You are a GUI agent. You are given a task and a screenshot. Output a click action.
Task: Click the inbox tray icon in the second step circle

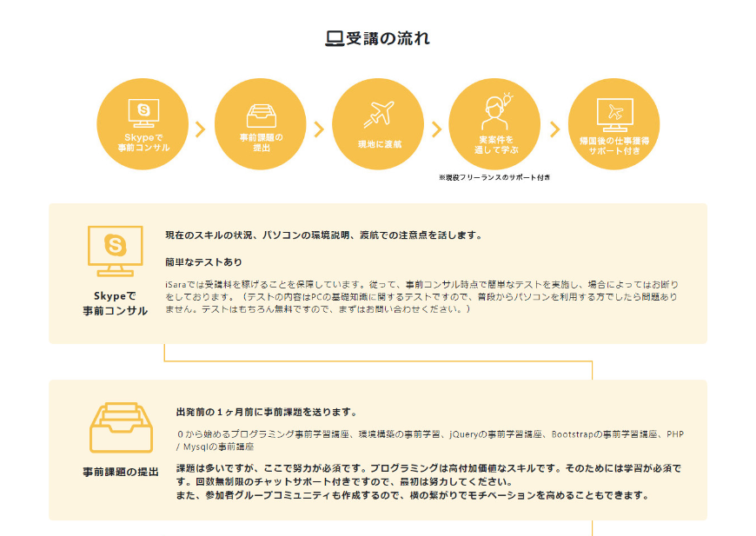[x=261, y=114]
